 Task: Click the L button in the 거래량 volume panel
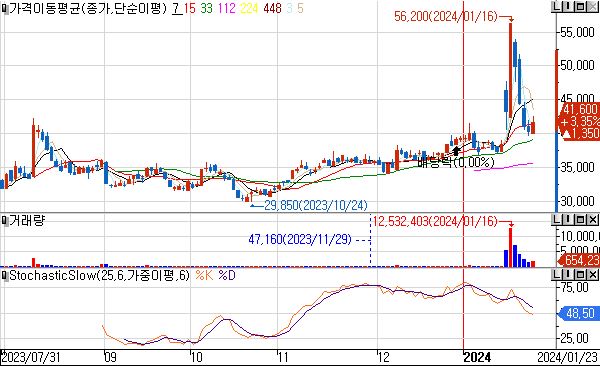tap(556, 220)
